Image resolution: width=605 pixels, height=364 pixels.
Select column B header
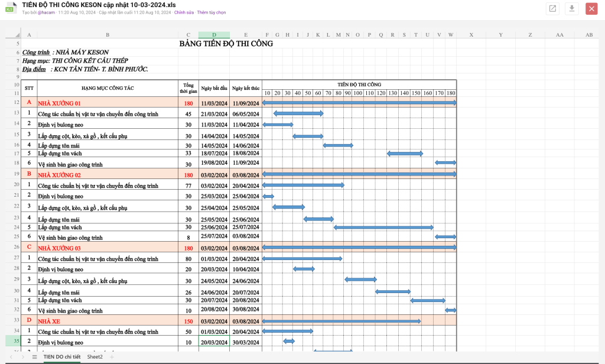(x=108, y=35)
